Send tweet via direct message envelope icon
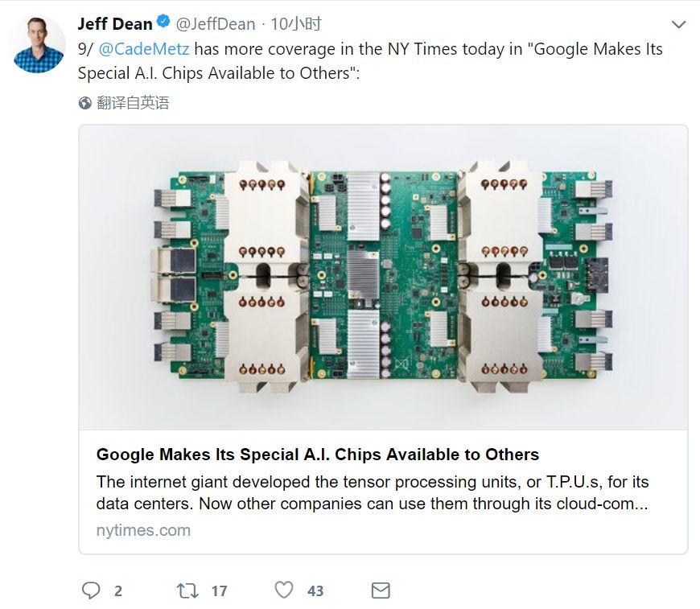 click(x=381, y=590)
